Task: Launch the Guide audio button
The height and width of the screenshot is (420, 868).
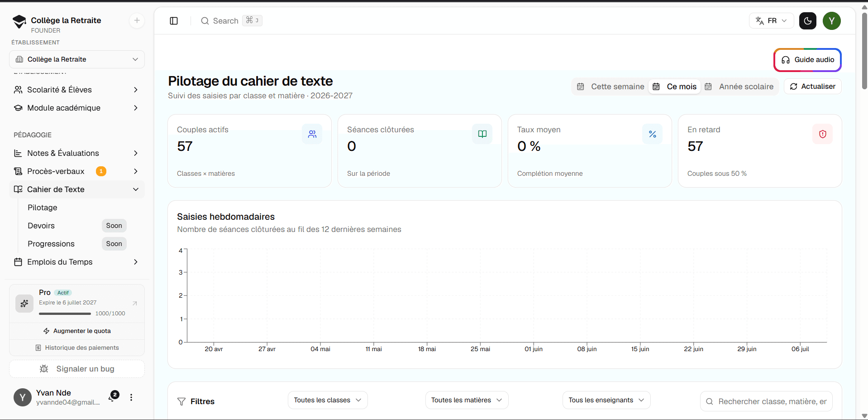Action: 808,60
